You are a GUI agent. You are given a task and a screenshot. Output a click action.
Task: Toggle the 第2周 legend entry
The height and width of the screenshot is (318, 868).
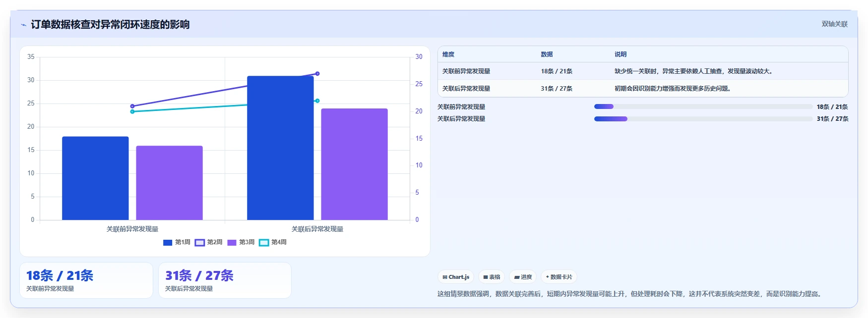pos(209,242)
